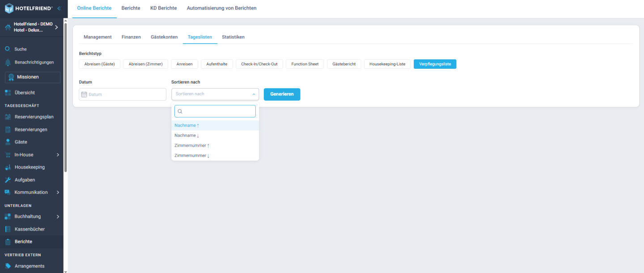Image resolution: width=644 pixels, height=273 pixels.
Task: Click the Gäste person icon
Action: click(x=8, y=142)
